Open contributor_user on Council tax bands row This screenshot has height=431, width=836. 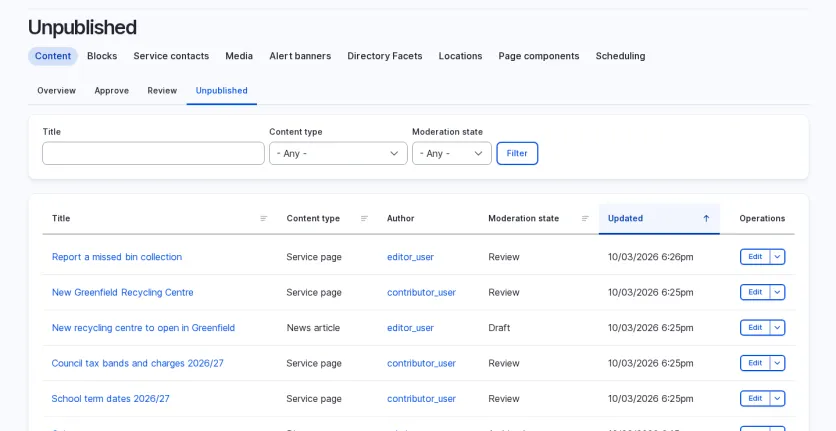coord(422,363)
